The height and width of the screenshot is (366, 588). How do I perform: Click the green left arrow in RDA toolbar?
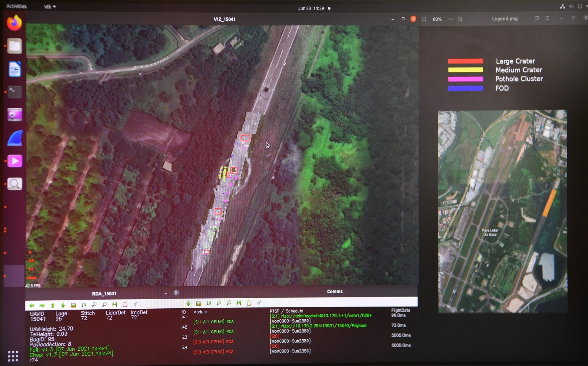(x=31, y=305)
